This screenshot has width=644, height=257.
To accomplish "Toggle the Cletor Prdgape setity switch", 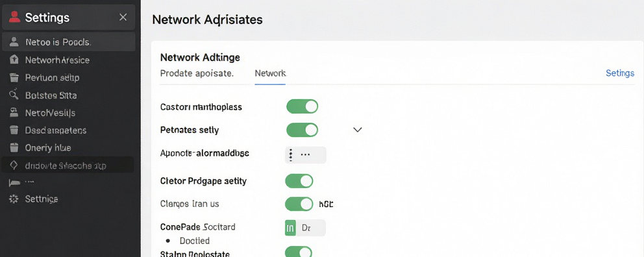I will pyautogui.click(x=299, y=180).
